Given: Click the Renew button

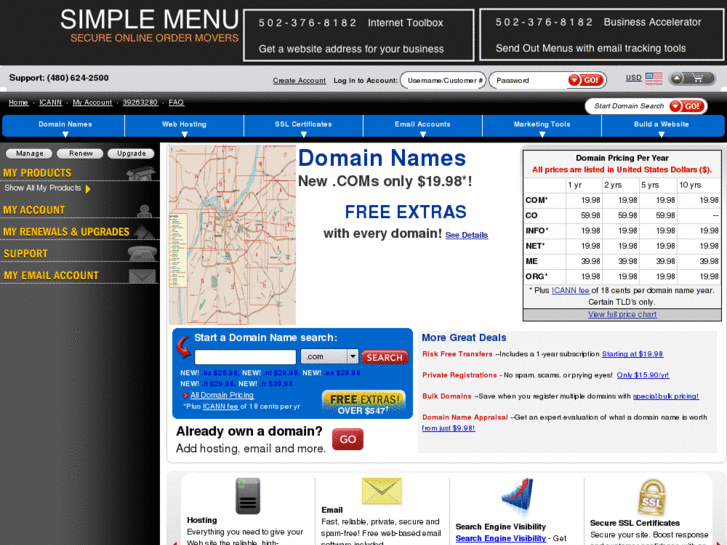Looking at the screenshot, I should click(x=80, y=154).
